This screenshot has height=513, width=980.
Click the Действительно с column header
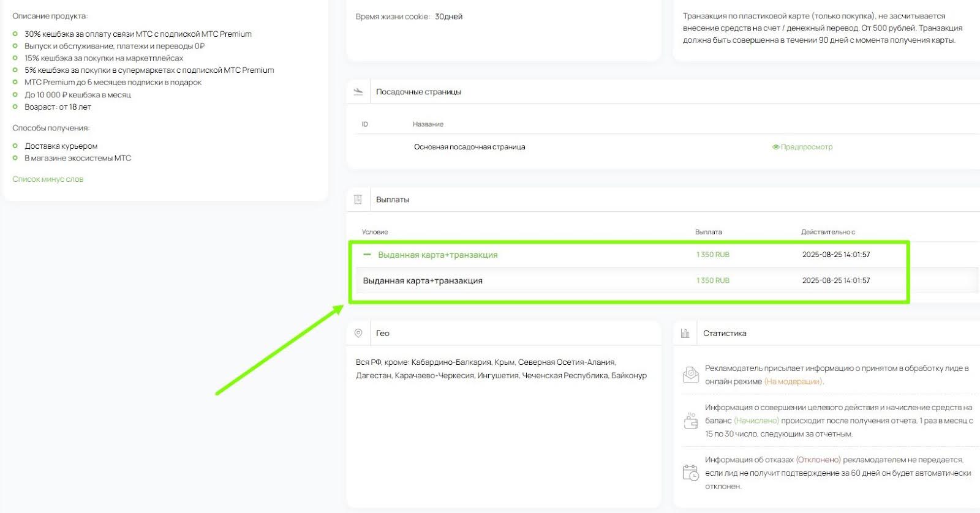827,232
